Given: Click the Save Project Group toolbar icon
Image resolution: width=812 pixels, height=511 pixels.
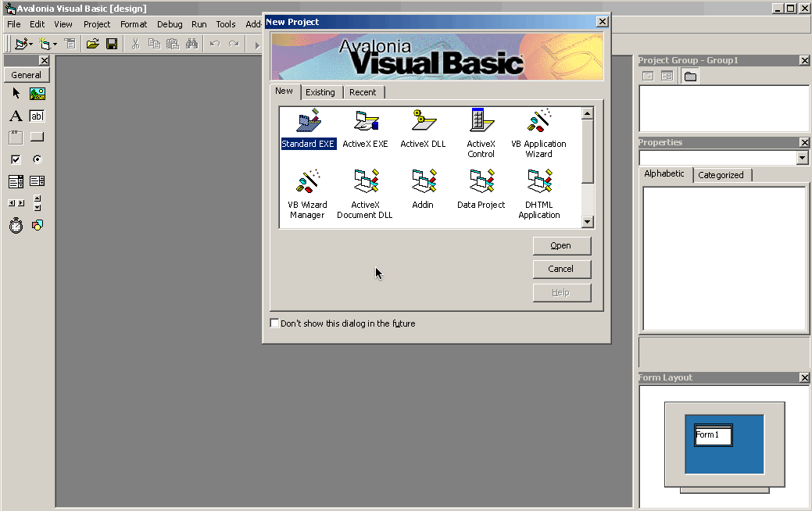Looking at the screenshot, I should (x=112, y=44).
